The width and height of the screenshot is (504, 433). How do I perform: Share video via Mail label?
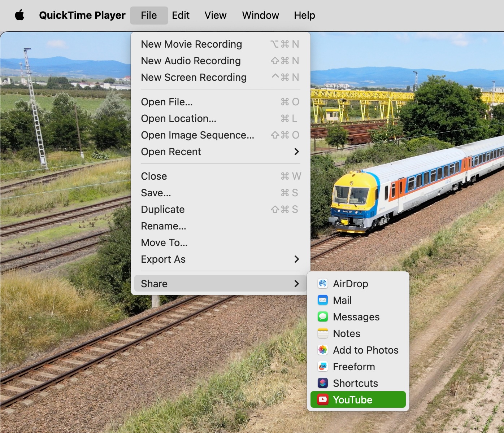(x=342, y=300)
